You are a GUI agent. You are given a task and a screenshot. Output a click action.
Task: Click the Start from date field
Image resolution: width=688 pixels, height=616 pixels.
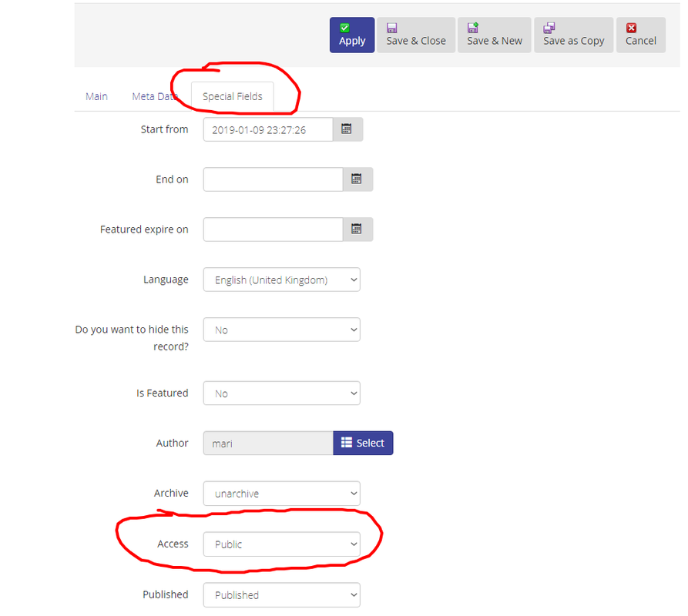click(268, 129)
